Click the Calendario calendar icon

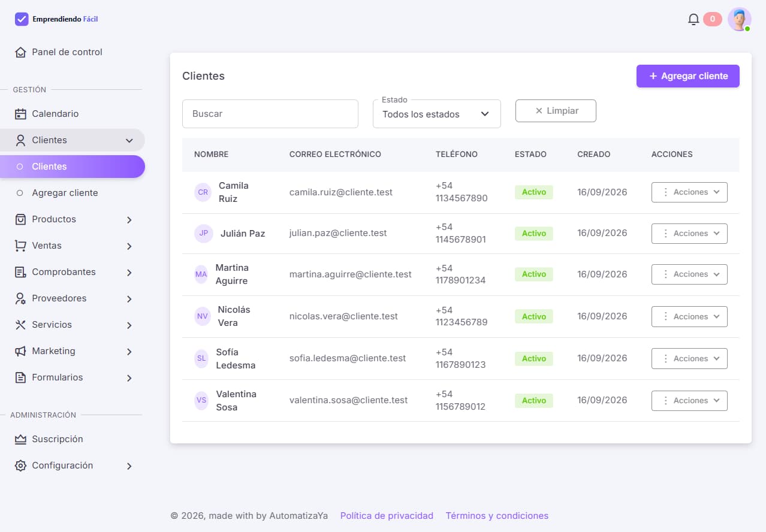point(20,114)
